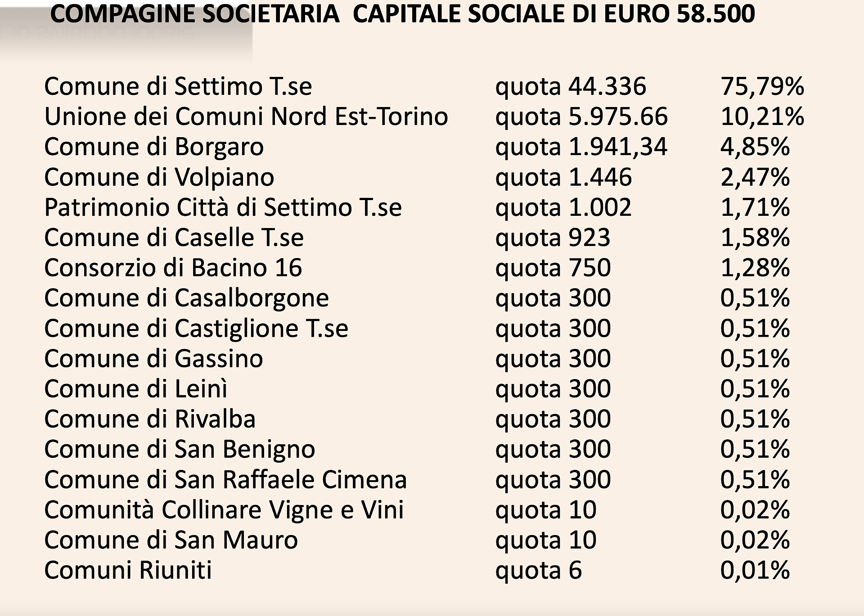Click 'Consorzio di Bacino 16'
The image size is (864, 616).
click(173, 268)
